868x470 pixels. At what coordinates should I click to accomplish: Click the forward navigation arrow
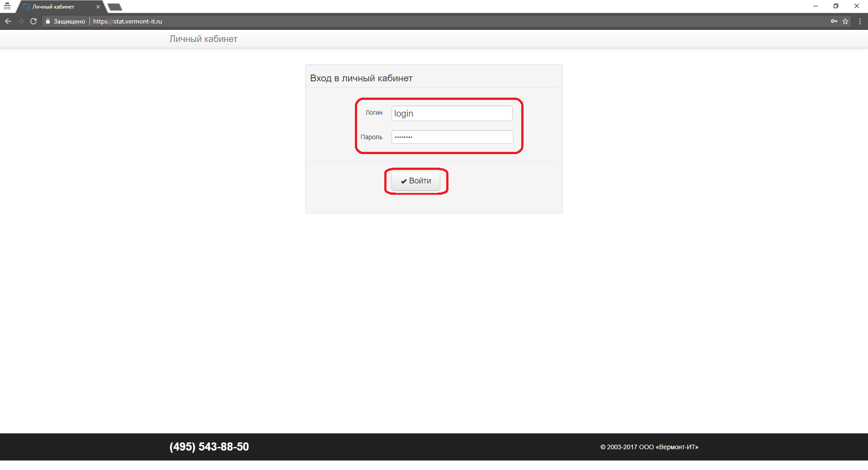pos(21,21)
